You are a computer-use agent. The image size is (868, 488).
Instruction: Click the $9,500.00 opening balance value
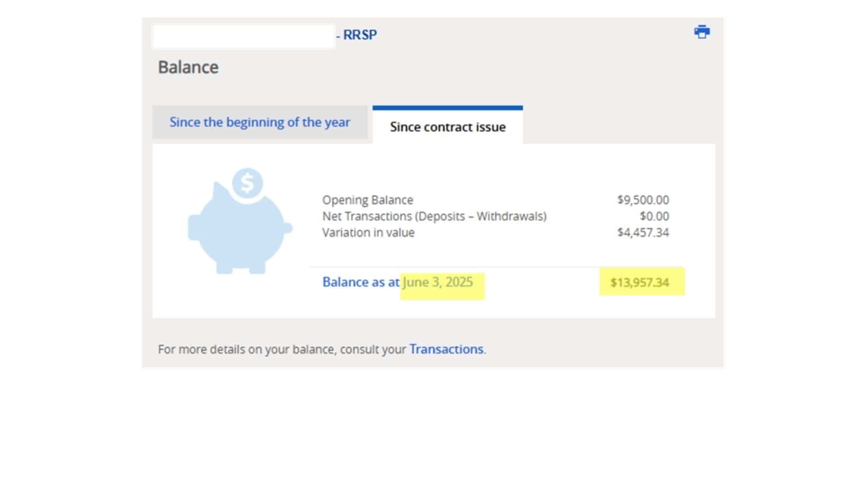click(643, 200)
